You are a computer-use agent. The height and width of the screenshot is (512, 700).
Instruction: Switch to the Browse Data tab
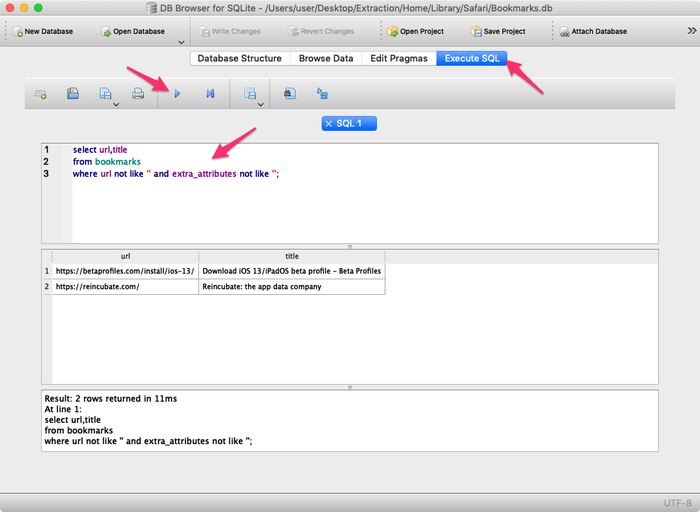(x=326, y=58)
